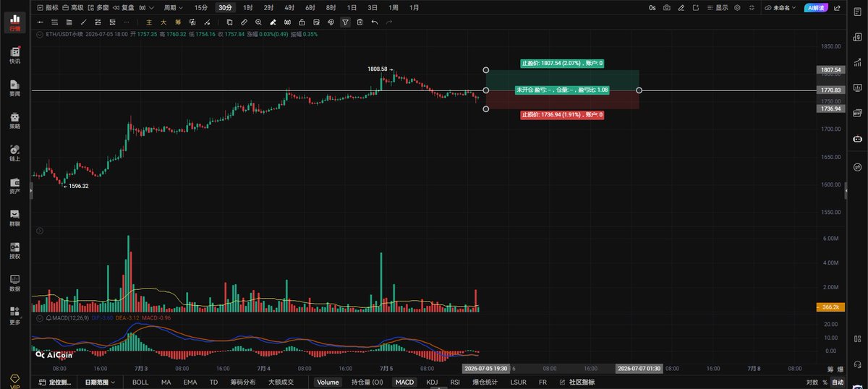Open the 群聊 group chat sidebar icon

click(x=14, y=218)
